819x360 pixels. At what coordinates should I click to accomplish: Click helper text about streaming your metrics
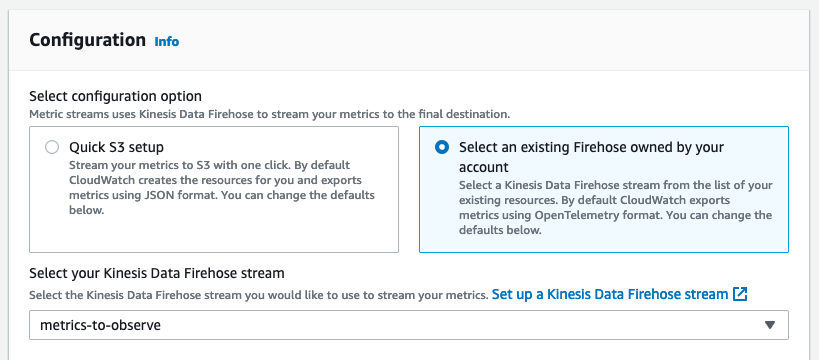259,295
